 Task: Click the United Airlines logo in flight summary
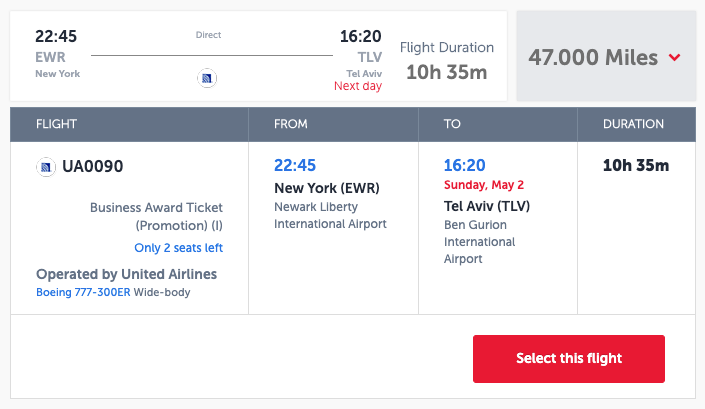pyautogui.click(x=208, y=77)
